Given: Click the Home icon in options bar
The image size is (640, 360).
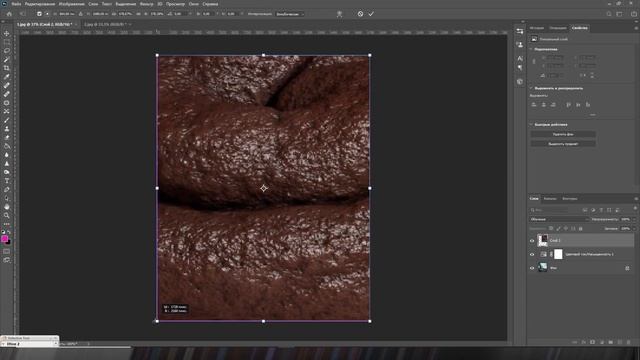Looking at the screenshot, I should point(9,14).
